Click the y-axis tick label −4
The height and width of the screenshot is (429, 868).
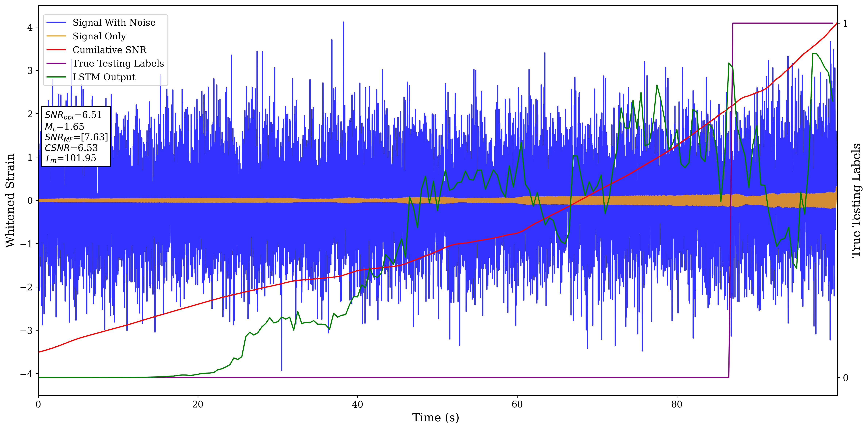(27, 374)
